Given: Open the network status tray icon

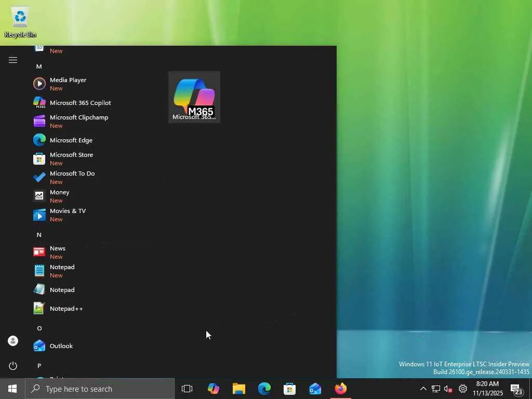Looking at the screenshot, I should point(436,389).
